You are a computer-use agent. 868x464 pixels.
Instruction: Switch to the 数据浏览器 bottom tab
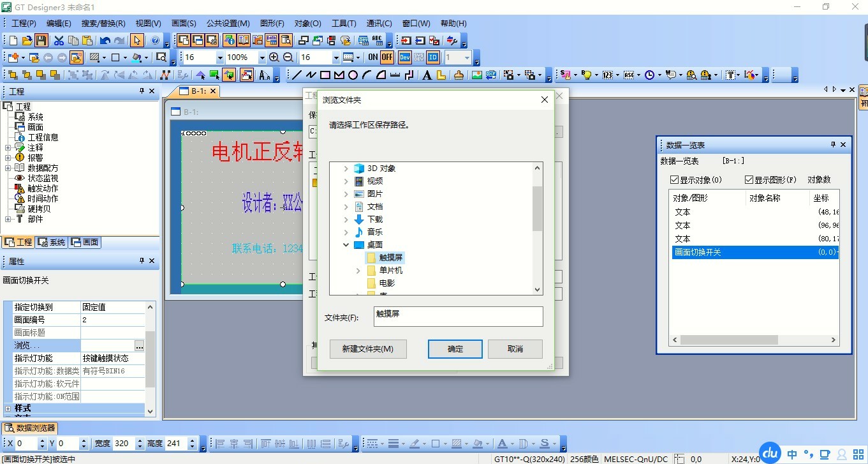point(31,428)
